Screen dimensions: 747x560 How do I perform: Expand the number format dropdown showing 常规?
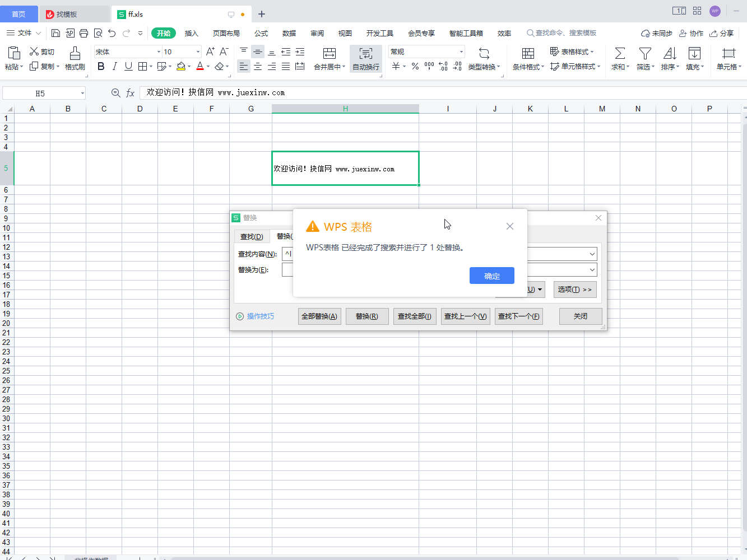click(x=461, y=52)
